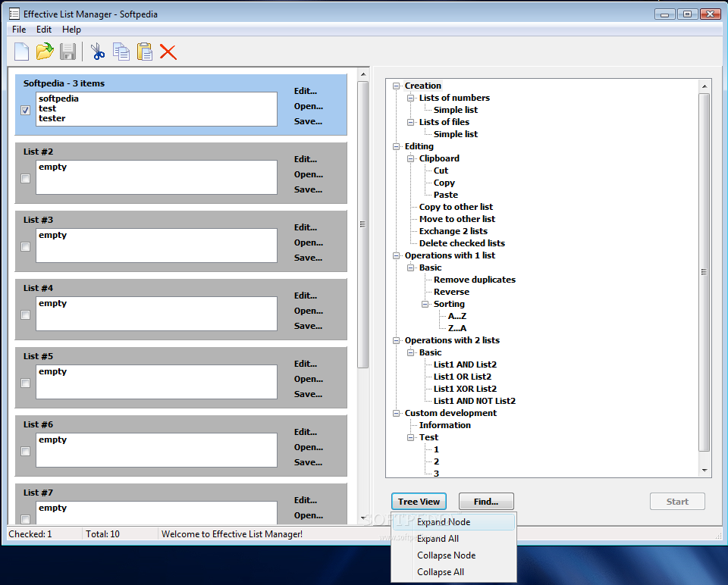Choose Expand All from popup menu

point(453,539)
